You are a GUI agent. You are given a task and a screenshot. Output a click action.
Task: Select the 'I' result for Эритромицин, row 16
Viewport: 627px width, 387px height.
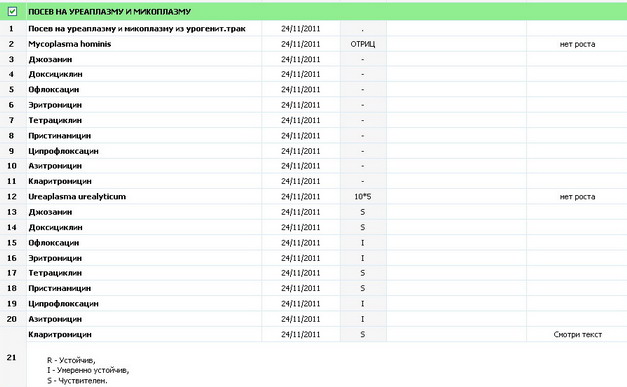tap(363, 258)
